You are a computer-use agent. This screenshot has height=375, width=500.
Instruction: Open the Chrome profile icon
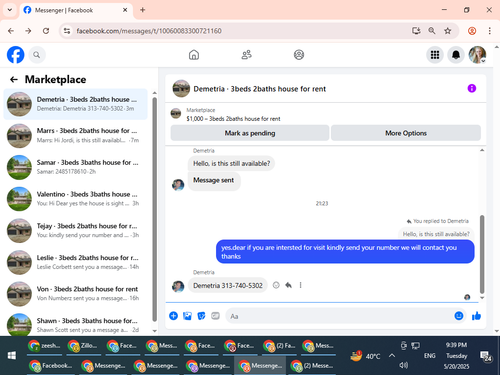click(472, 31)
